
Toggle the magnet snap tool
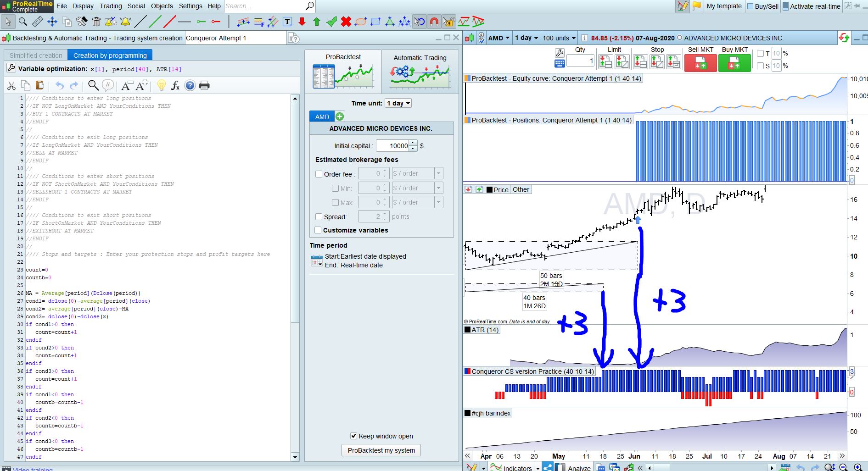coord(434,22)
